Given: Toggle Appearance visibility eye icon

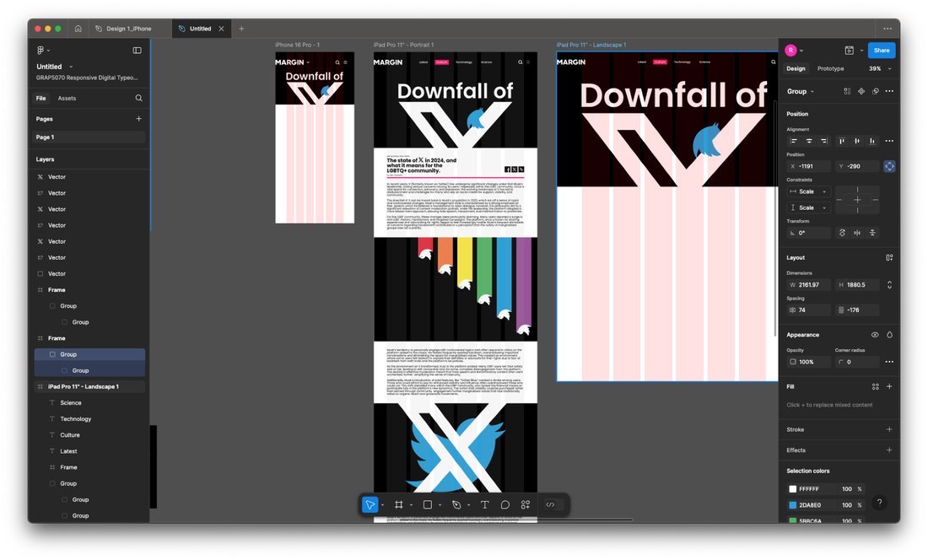Looking at the screenshot, I should (x=875, y=335).
